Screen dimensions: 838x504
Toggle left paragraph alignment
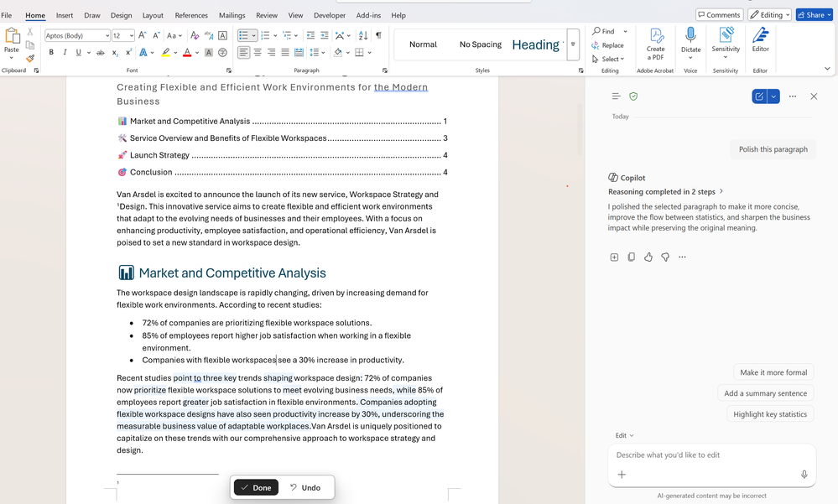tap(244, 52)
